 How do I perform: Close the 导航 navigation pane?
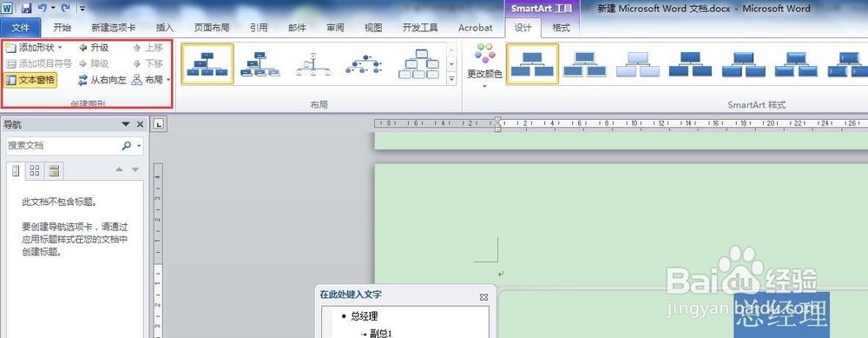pyautogui.click(x=140, y=124)
